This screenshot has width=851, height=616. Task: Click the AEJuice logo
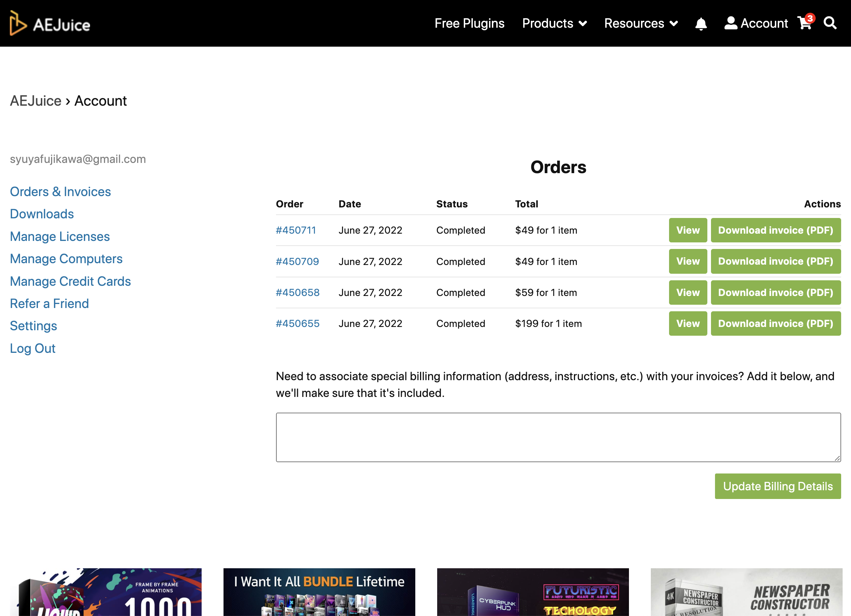(x=50, y=23)
